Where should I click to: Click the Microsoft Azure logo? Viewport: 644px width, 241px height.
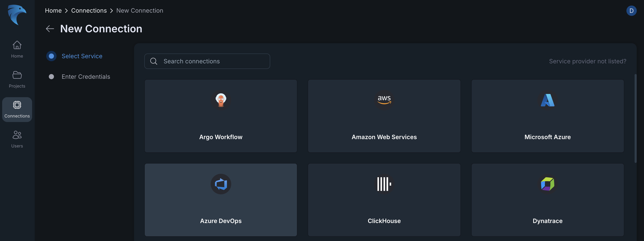click(547, 100)
